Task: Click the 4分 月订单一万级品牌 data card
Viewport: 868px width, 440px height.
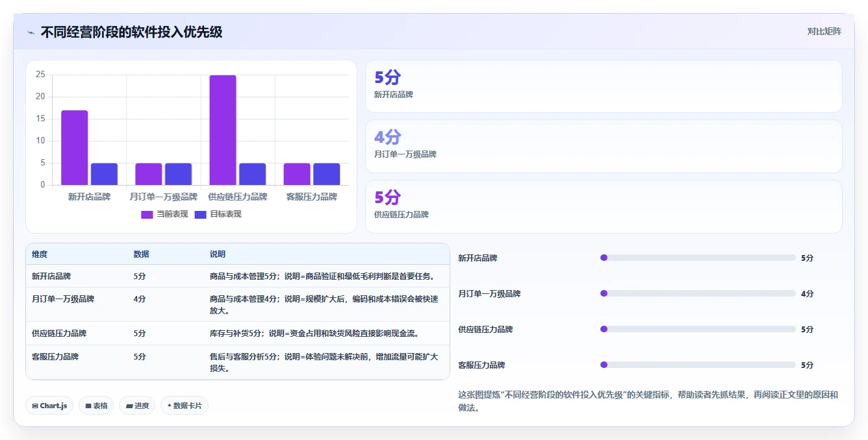Action: [604, 146]
